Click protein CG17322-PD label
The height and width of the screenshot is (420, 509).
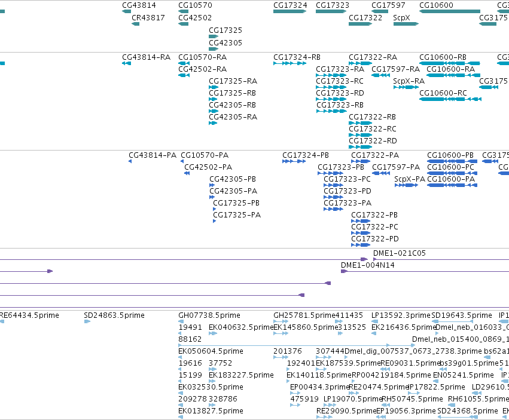[375, 239]
